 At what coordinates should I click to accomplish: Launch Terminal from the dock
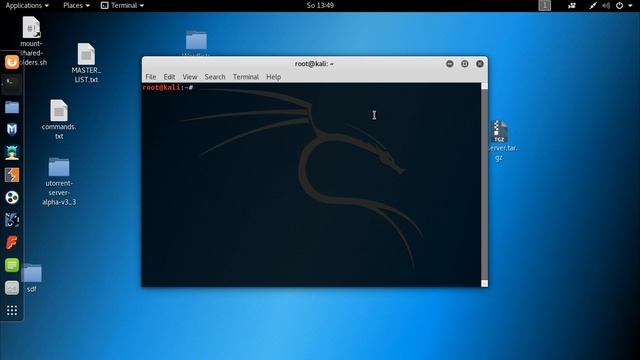[x=11, y=84]
